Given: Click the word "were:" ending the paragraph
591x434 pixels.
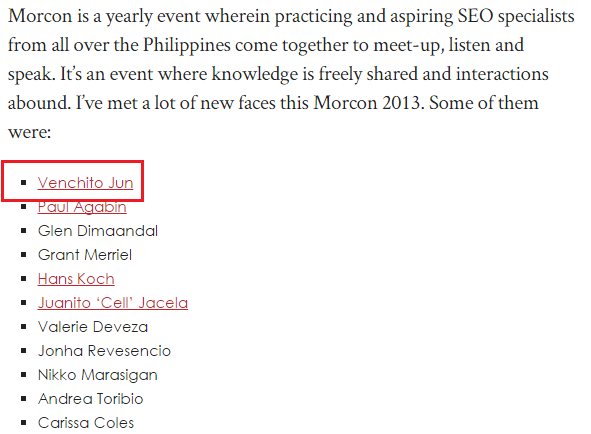Looking at the screenshot, I should [29, 132].
